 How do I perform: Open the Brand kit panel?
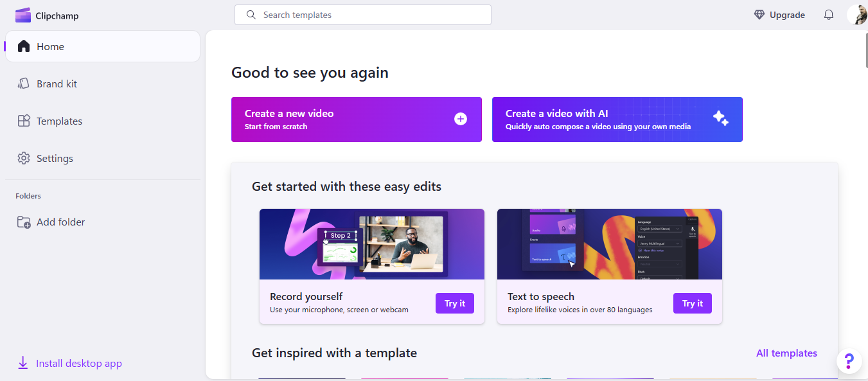click(x=55, y=84)
